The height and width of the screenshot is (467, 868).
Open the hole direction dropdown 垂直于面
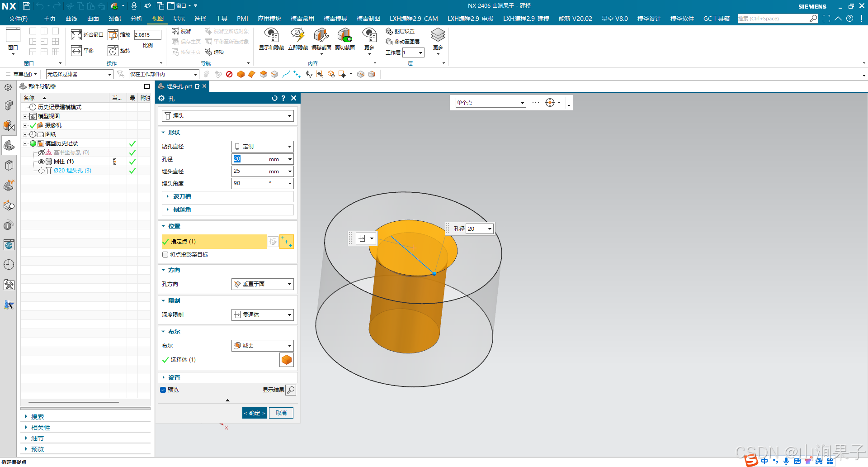pyautogui.click(x=263, y=284)
